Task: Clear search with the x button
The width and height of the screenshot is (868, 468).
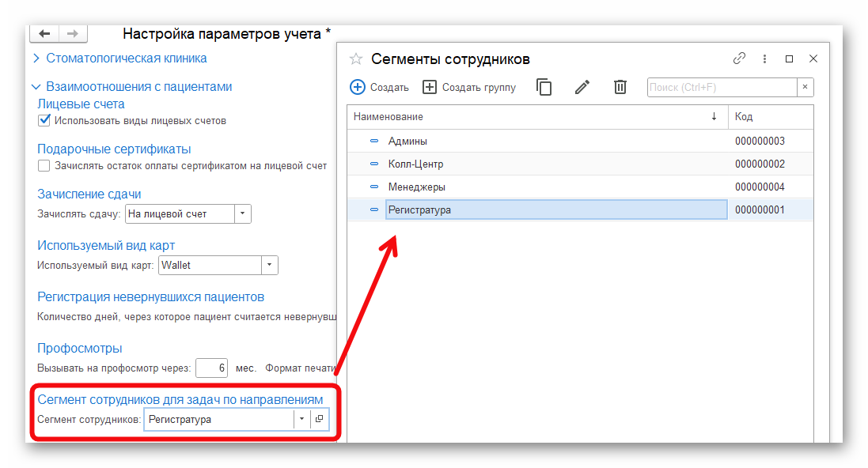Action: (805, 87)
